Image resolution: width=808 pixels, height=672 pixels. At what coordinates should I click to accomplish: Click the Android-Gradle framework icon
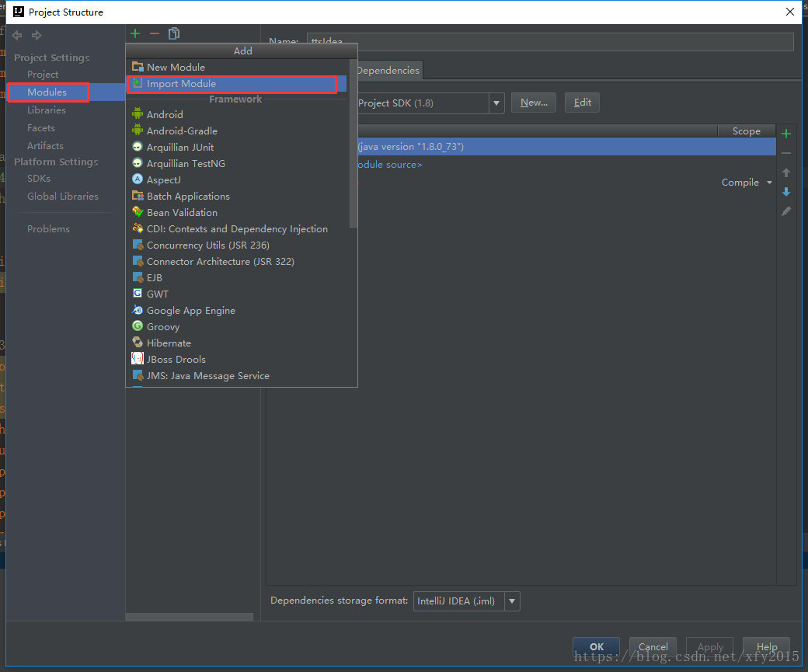pos(137,131)
